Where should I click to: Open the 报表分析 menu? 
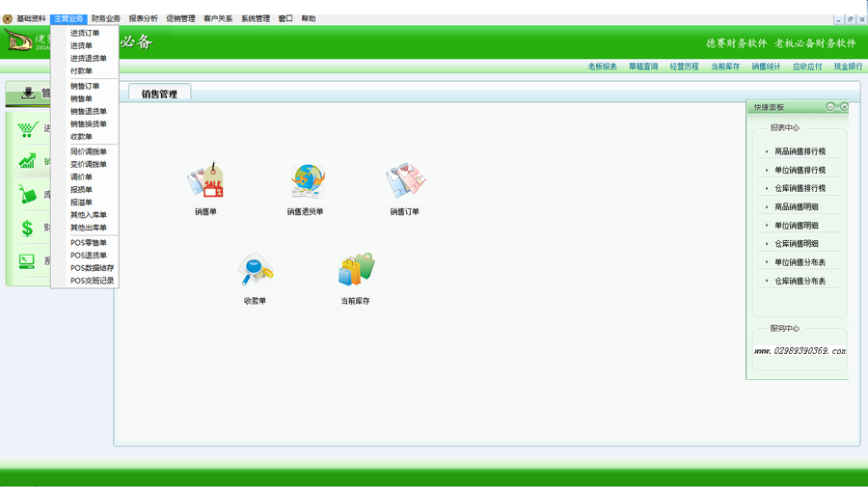click(x=144, y=19)
